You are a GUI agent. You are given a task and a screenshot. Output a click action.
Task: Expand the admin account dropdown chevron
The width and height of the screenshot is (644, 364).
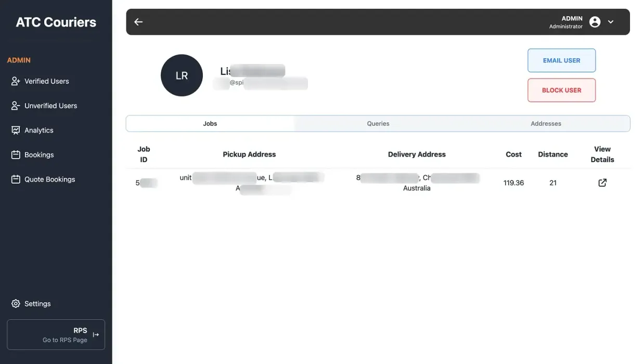(x=611, y=22)
